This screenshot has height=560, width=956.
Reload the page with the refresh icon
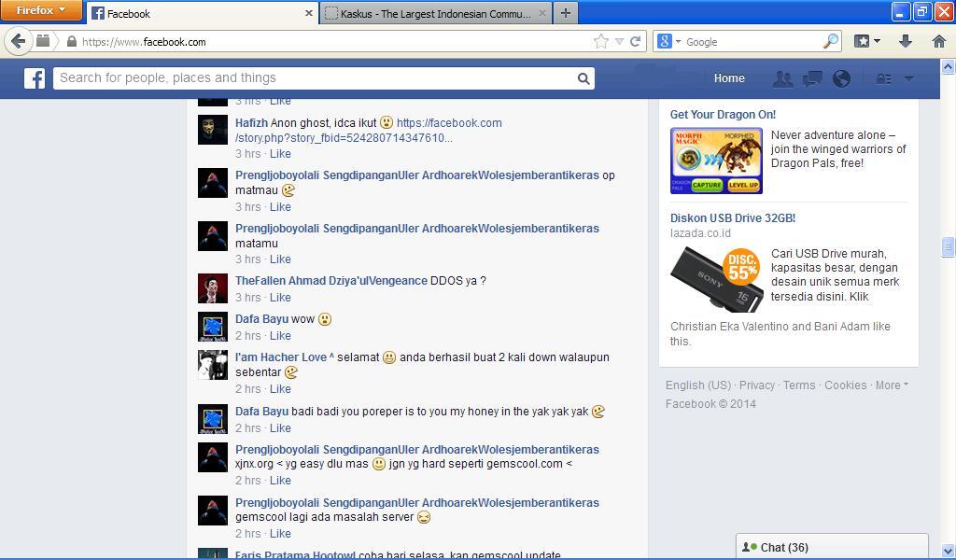pos(635,41)
